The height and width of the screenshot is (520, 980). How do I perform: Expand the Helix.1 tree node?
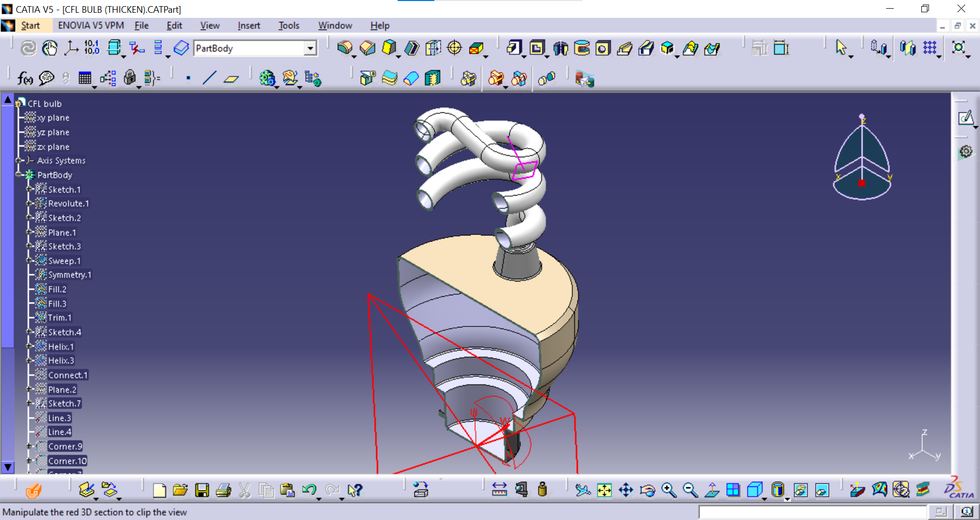tap(29, 346)
